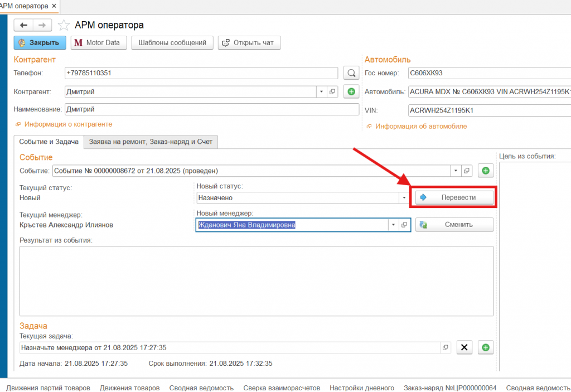Create new Событие with green plus

click(x=485, y=171)
